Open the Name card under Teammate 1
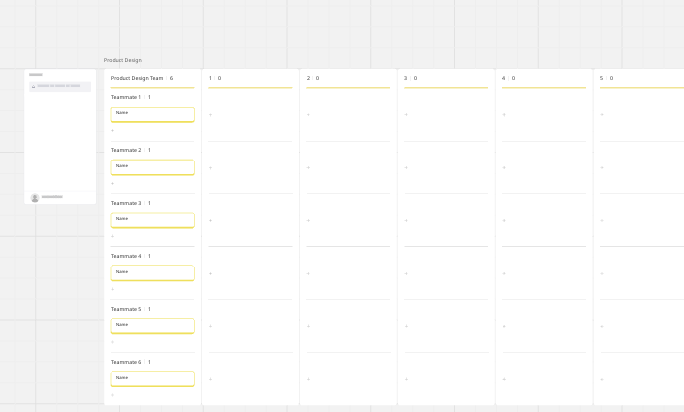The width and height of the screenshot is (684, 412). click(x=152, y=115)
